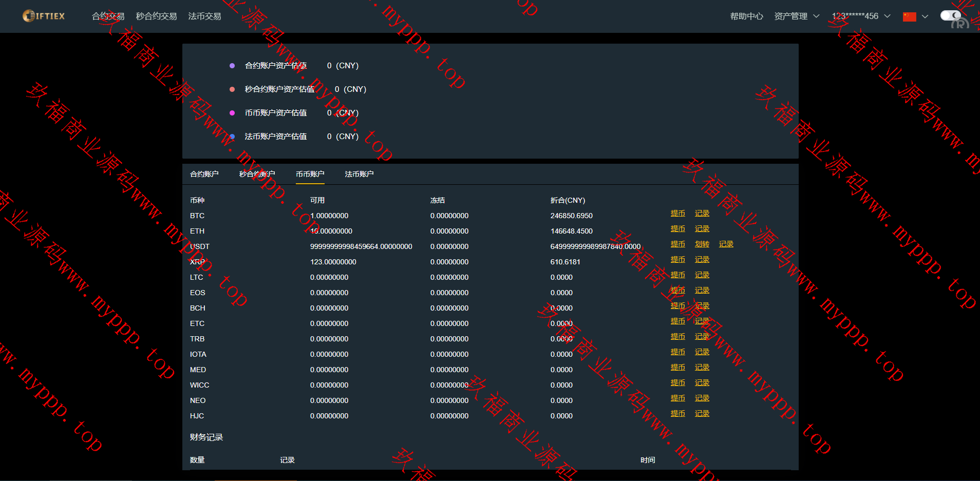Open 记录 in the USDT row
This screenshot has width=980, height=481.
click(x=726, y=244)
